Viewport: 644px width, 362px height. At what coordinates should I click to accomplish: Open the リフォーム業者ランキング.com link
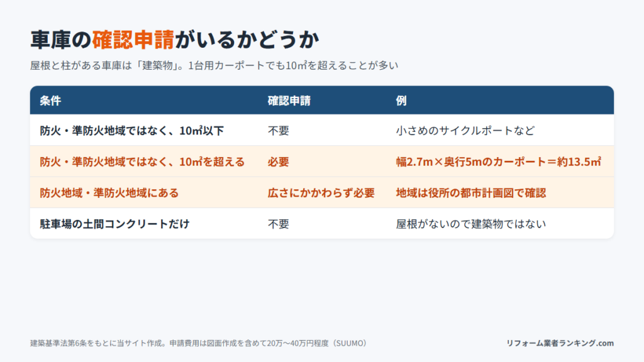pyautogui.click(x=560, y=343)
